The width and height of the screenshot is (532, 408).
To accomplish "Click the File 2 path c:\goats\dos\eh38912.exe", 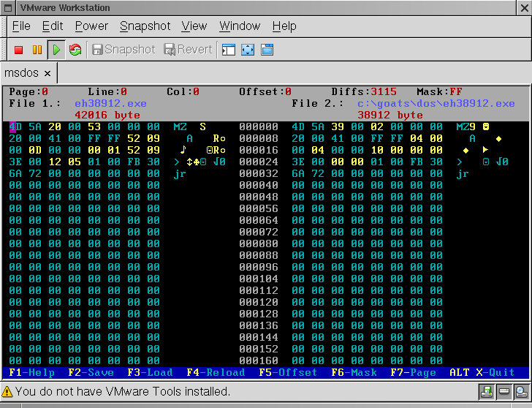I will [436, 104].
